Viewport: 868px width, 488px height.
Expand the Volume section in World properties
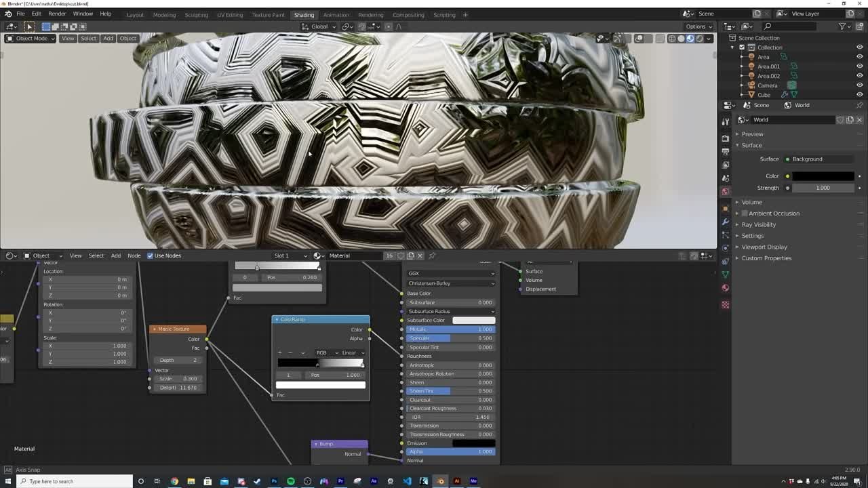pos(753,202)
